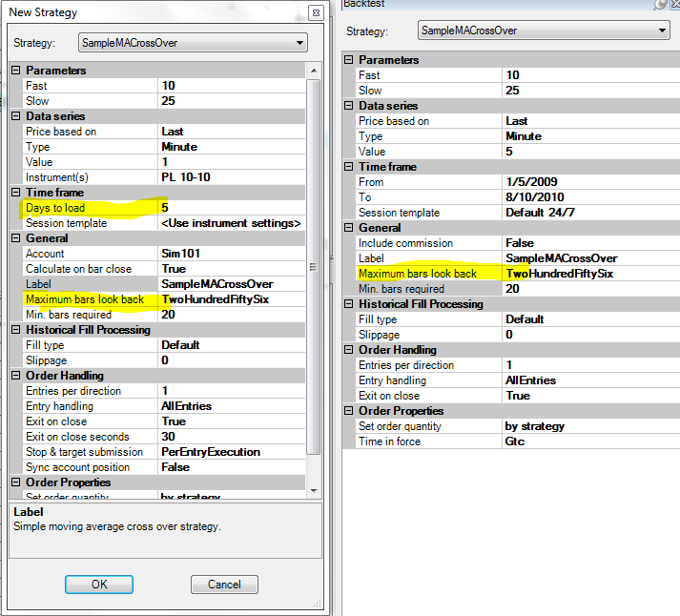Viewport: 680px width, 616px height.
Task: Edit Days to load value 5
Action: coord(232,208)
